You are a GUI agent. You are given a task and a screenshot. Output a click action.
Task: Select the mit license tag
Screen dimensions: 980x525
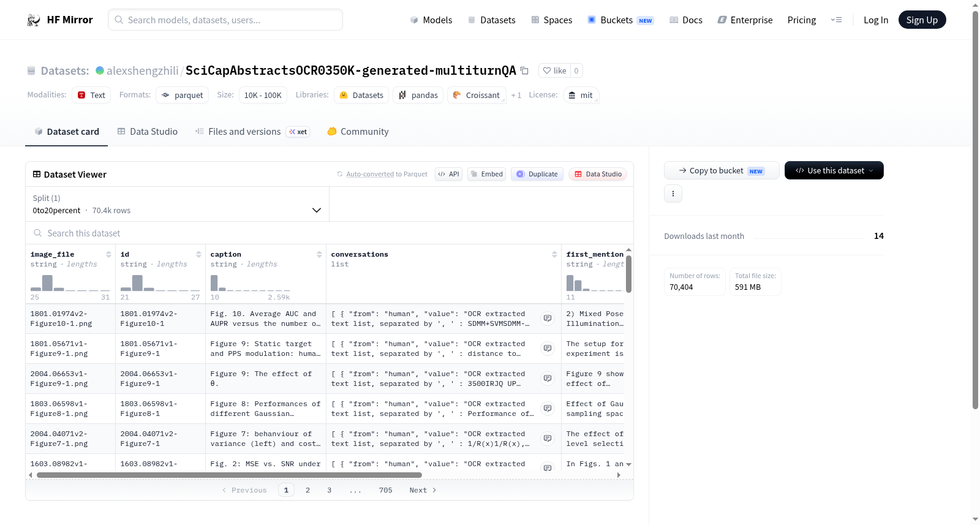581,95
